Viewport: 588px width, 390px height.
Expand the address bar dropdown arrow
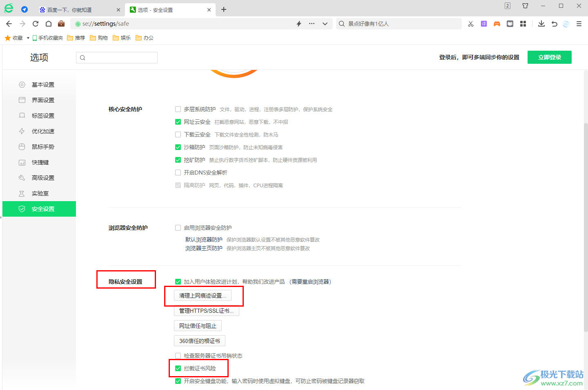(325, 24)
